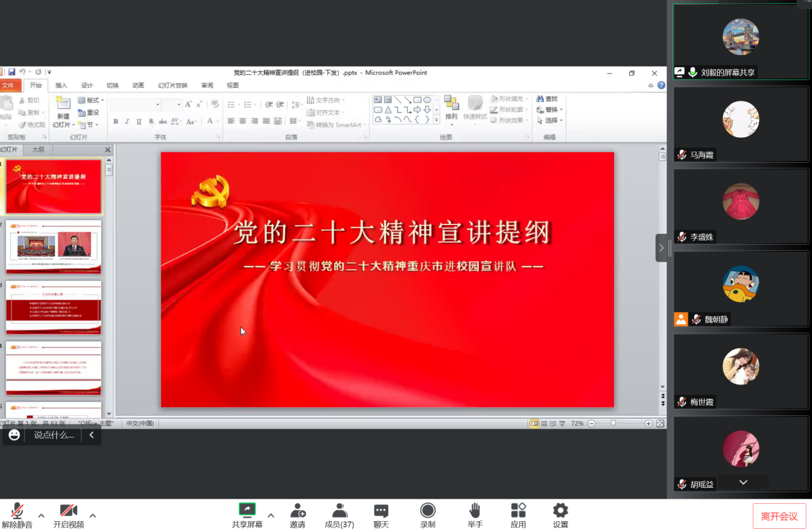The image size is (812, 532).
Task: Unmute the microphone with 解除静音
Action: point(17,515)
